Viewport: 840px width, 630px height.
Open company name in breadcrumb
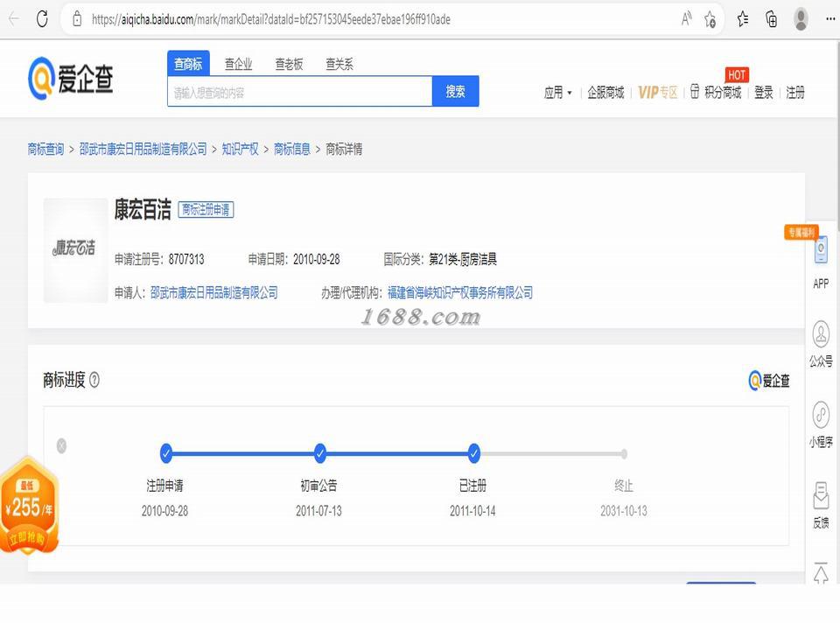point(143,149)
